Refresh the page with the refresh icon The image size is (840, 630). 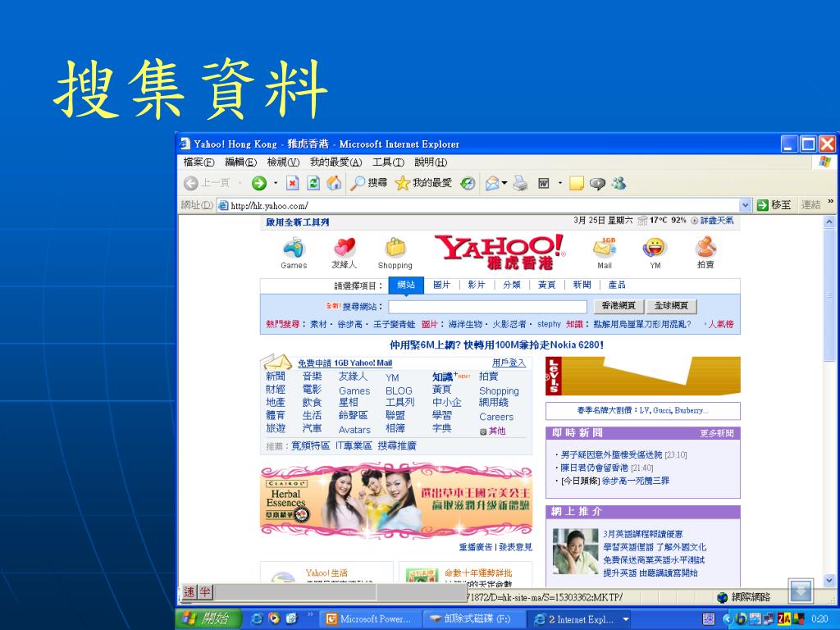coord(313,183)
